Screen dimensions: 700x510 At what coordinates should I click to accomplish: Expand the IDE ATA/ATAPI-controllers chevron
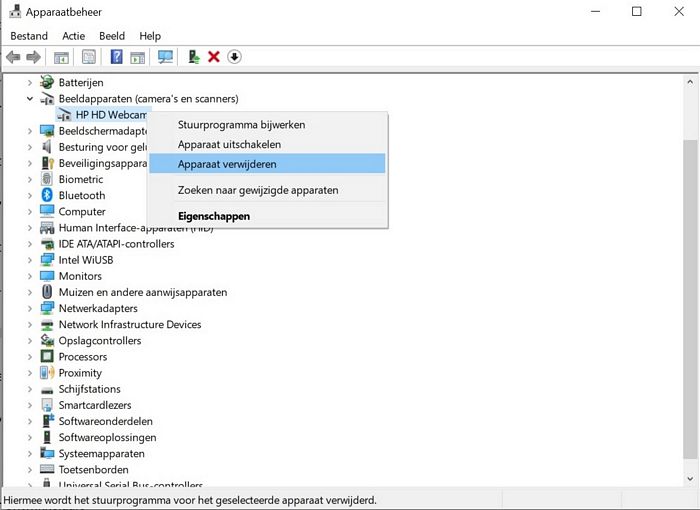(x=30, y=244)
